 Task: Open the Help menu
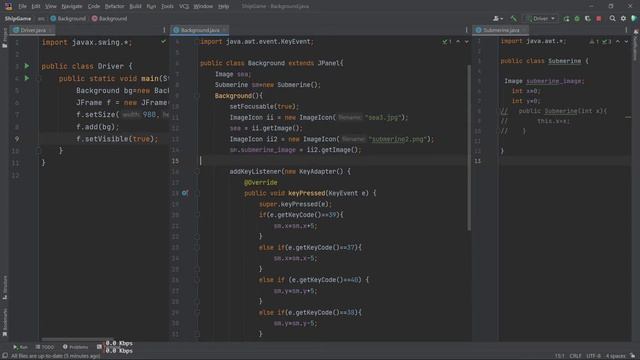click(223, 7)
